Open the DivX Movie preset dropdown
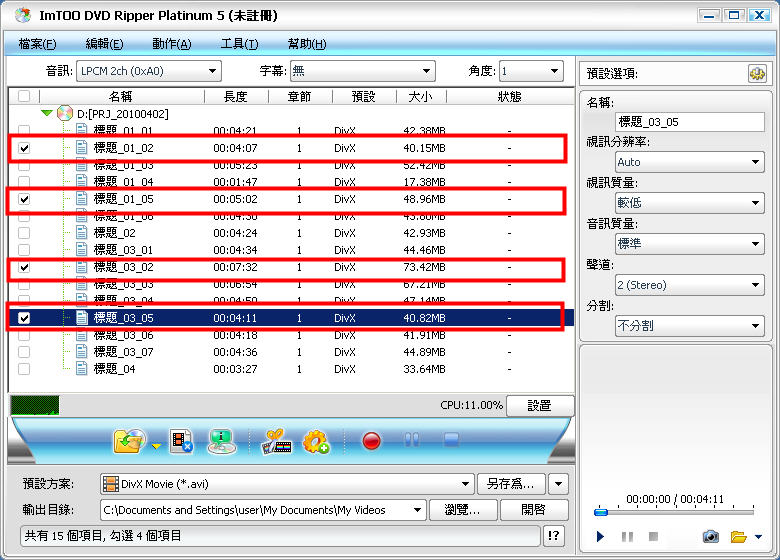The height and width of the screenshot is (560, 780). (x=287, y=484)
